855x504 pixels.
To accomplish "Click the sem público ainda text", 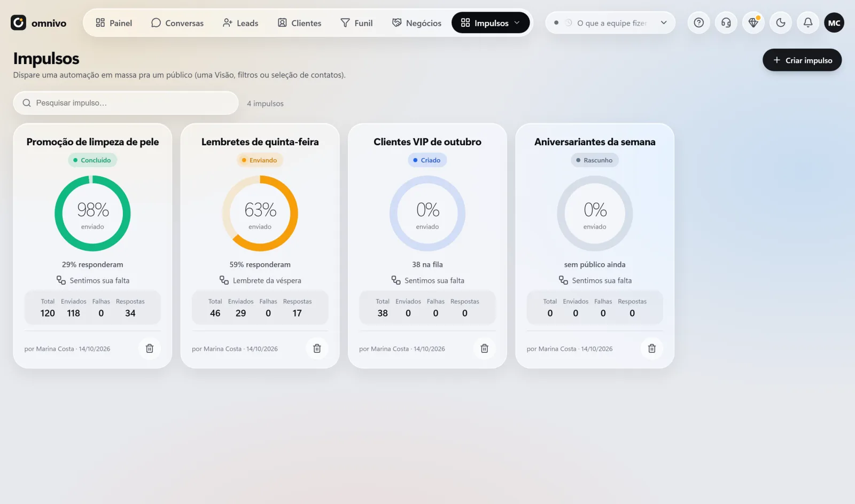I will click(x=595, y=265).
